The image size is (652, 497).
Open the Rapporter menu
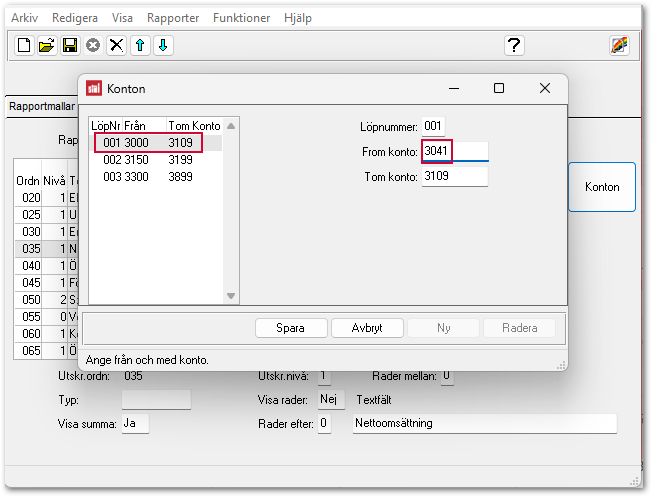pos(173,18)
